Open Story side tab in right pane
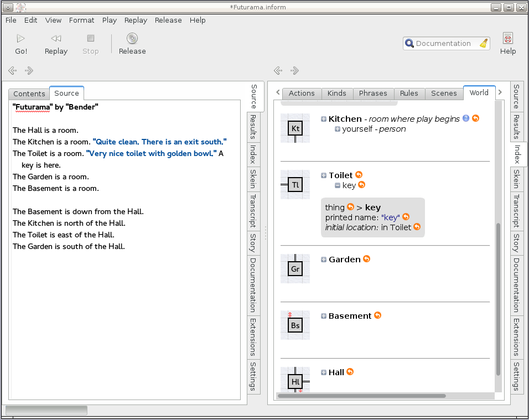 pos(516,243)
